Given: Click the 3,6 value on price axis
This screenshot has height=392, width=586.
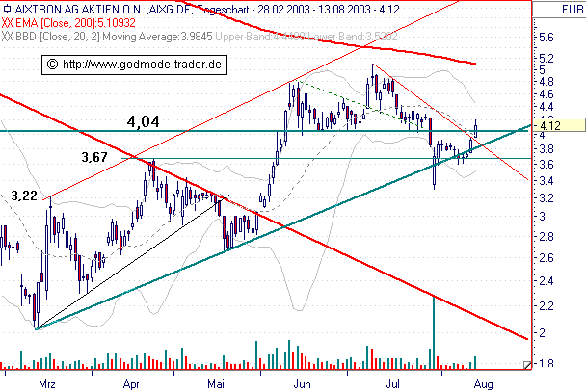Looking at the screenshot, I should click(546, 165).
